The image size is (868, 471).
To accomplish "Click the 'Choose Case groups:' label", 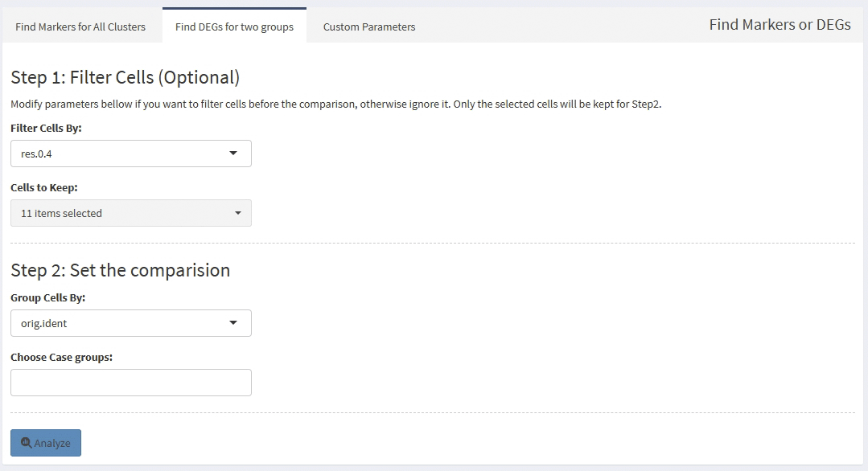I will (x=61, y=357).
